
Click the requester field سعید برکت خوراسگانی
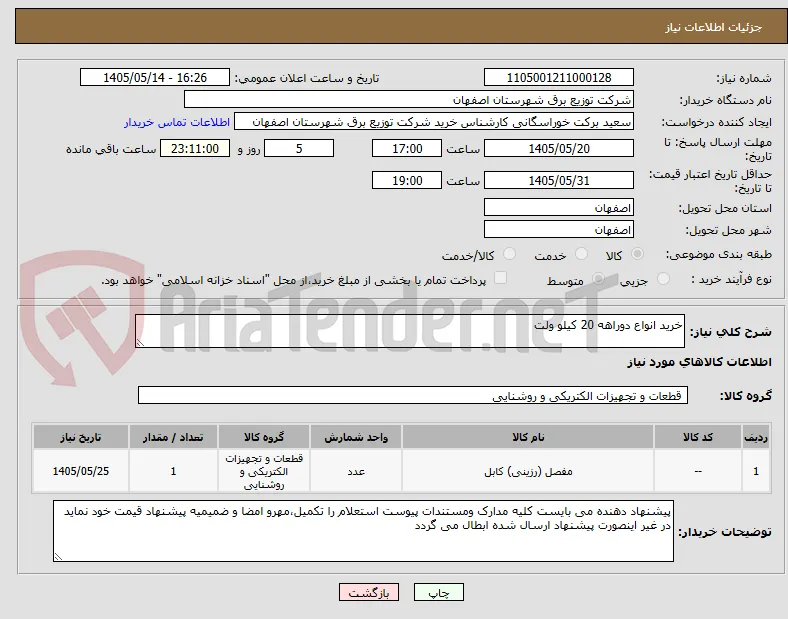[434, 122]
